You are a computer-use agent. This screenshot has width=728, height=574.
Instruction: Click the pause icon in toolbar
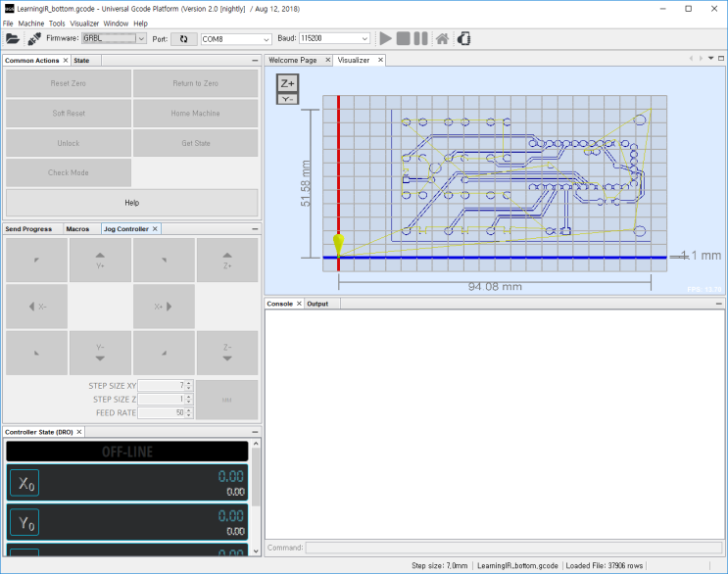420,38
